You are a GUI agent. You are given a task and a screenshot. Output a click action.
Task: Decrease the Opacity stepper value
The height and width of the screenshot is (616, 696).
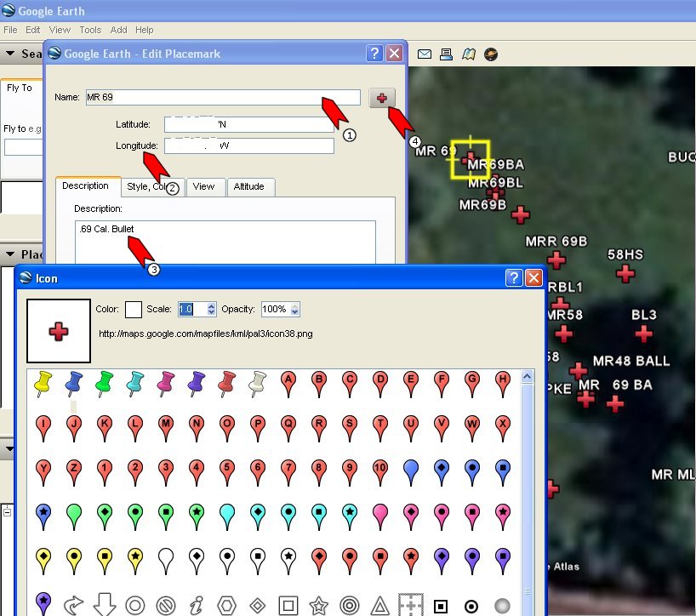(294, 312)
